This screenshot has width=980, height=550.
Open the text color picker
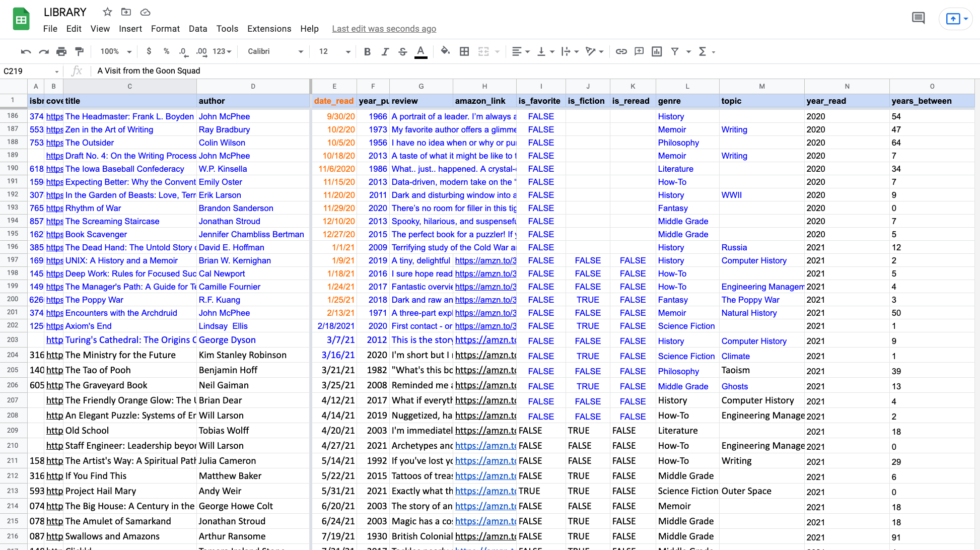(x=421, y=51)
